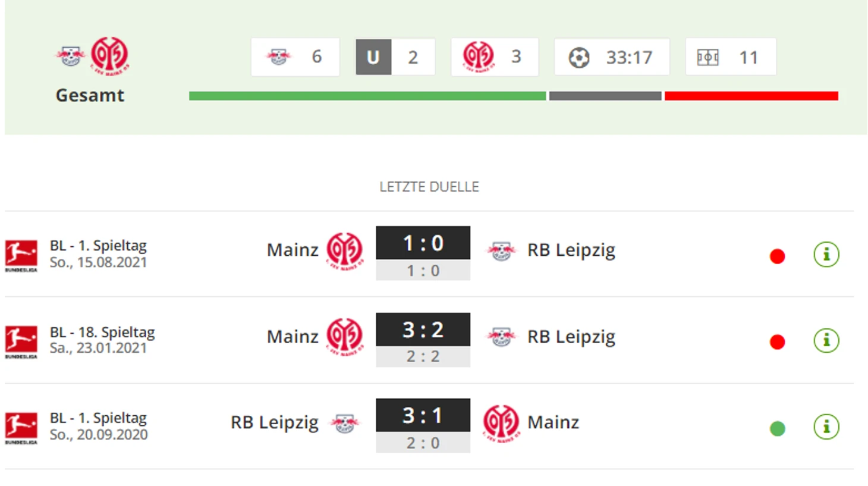This screenshot has height=486, width=868.
Task: Click the pitch icon showing 11 matches
Action: pyautogui.click(x=707, y=57)
